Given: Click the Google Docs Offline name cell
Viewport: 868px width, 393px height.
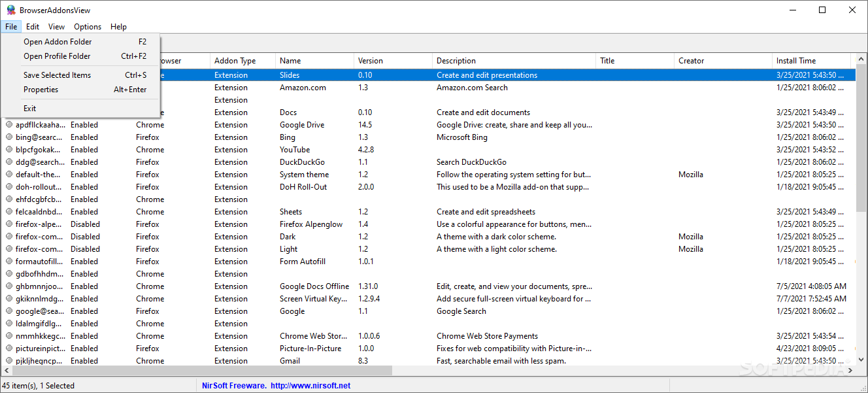Looking at the screenshot, I should click(x=314, y=286).
